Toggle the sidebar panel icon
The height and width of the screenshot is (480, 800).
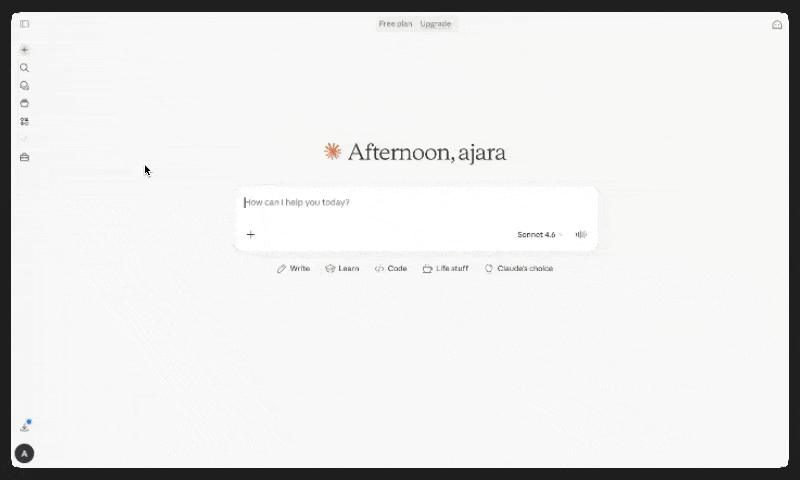pos(24,24)
